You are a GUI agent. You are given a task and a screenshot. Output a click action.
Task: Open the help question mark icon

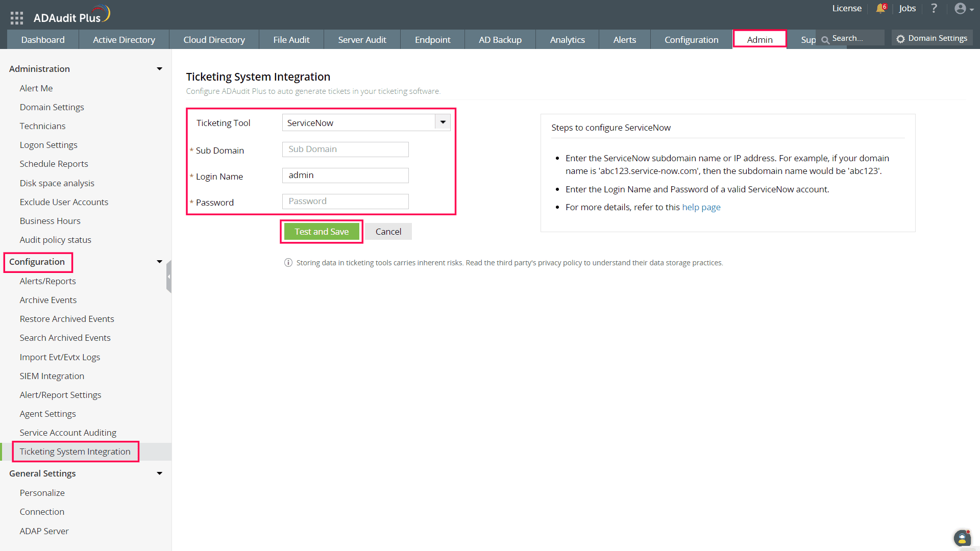[x=934, y=9]
